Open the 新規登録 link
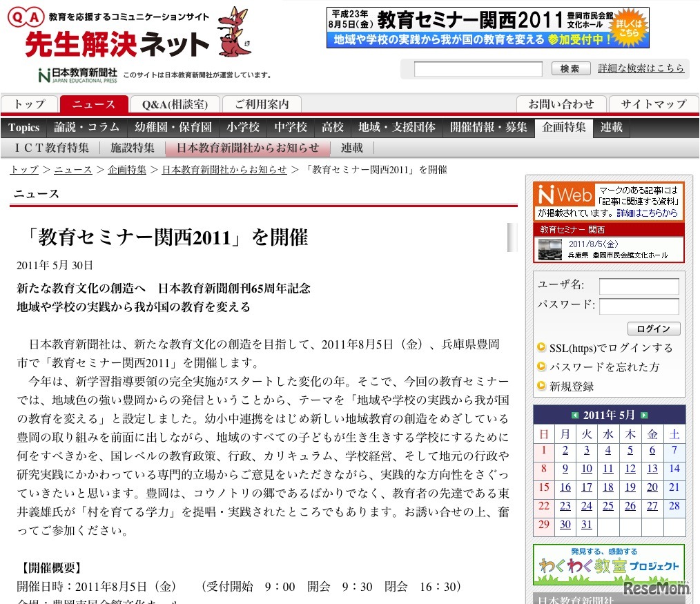The height and width of the screenshot is (604, 700). (x=572, y=387)
